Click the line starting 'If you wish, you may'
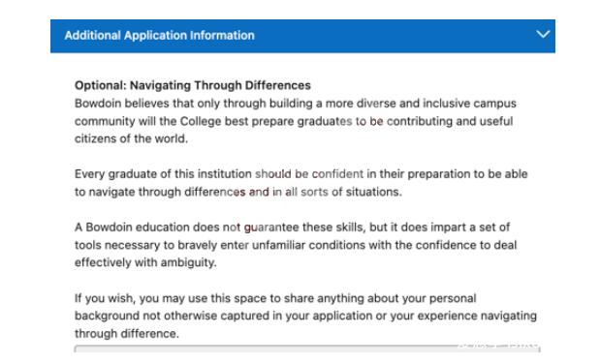The image size is (600, 364). pos(275,298)
